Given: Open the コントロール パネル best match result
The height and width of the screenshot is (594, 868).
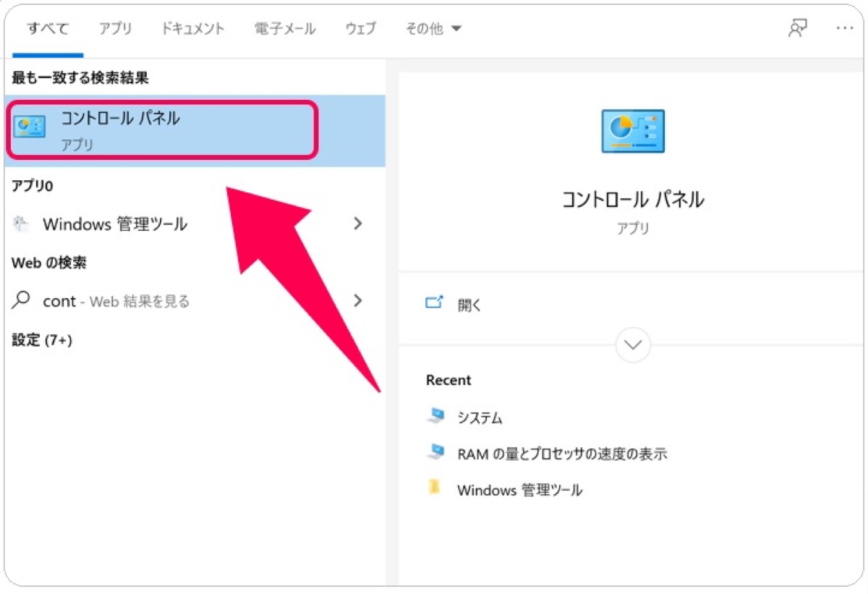Looking at the screenshot, I should pyautogui.click(x=195, y=130).
